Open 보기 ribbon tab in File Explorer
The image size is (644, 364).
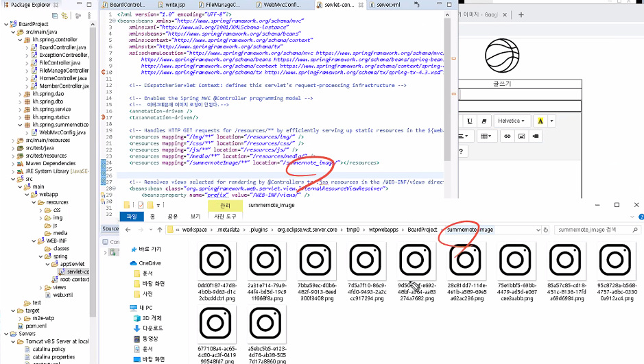coord(195,216)
